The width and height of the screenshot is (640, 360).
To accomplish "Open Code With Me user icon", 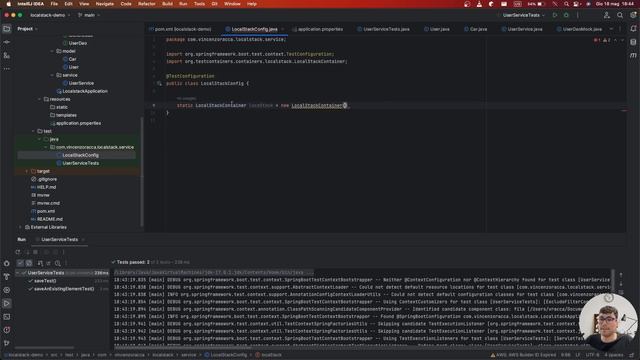I will click(607, 15).
